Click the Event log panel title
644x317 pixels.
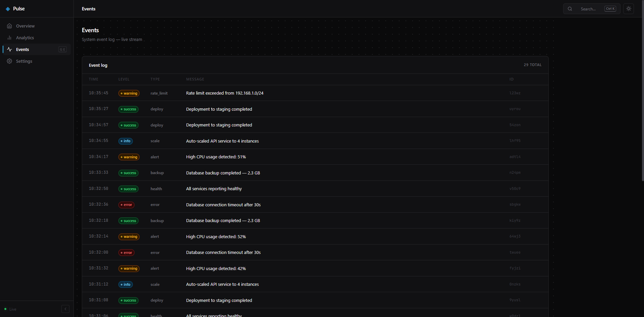point(98,65)
